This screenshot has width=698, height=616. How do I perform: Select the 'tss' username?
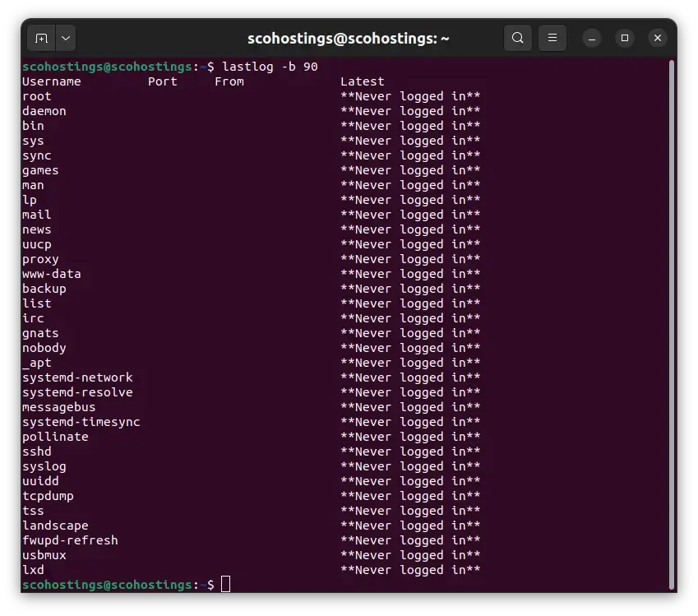34,511
